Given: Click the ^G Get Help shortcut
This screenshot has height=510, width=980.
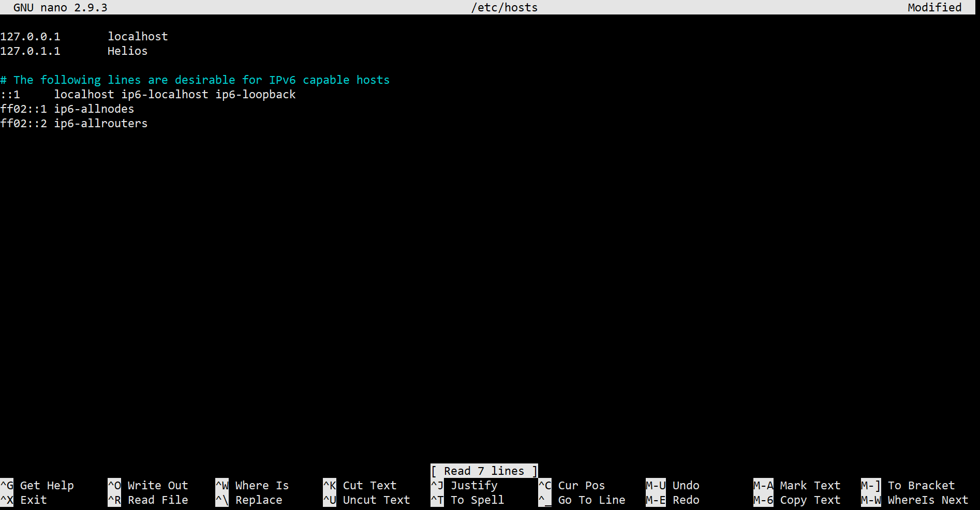Looking at the screenshot, I should click(37, 486).
